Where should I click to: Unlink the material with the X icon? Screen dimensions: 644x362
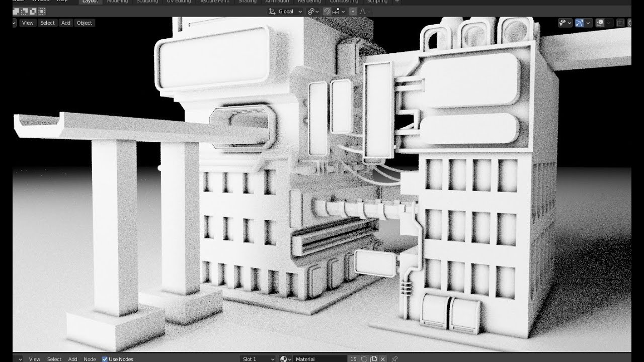tap(382, 359)
